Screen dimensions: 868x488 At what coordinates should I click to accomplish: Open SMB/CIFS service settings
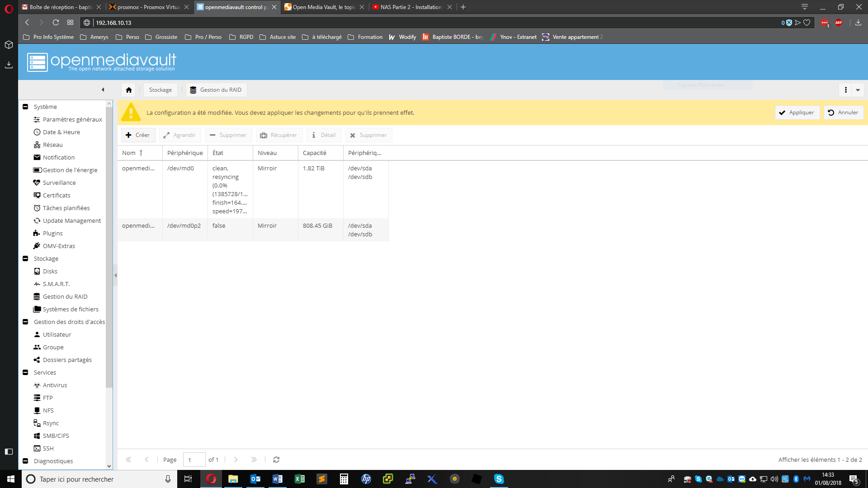tap(56, 436)
